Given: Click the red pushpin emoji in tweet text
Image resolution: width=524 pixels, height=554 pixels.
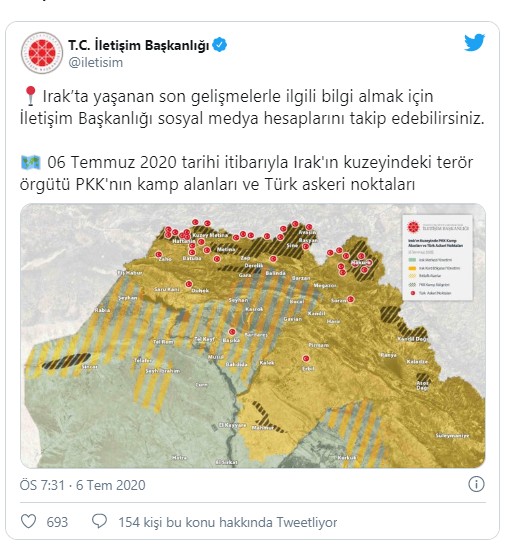Looking at the screenshot, I should click(x=31, y=96).
